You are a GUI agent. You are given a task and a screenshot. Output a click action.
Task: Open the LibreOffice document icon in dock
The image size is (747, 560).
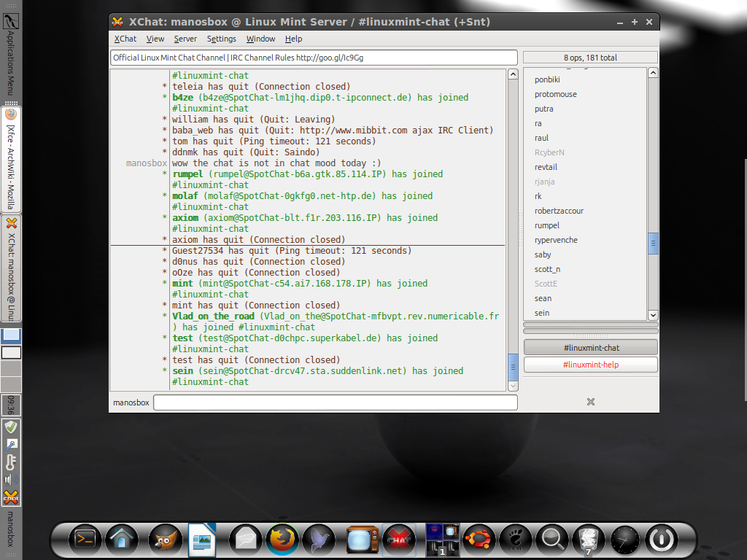pos(203,540)
